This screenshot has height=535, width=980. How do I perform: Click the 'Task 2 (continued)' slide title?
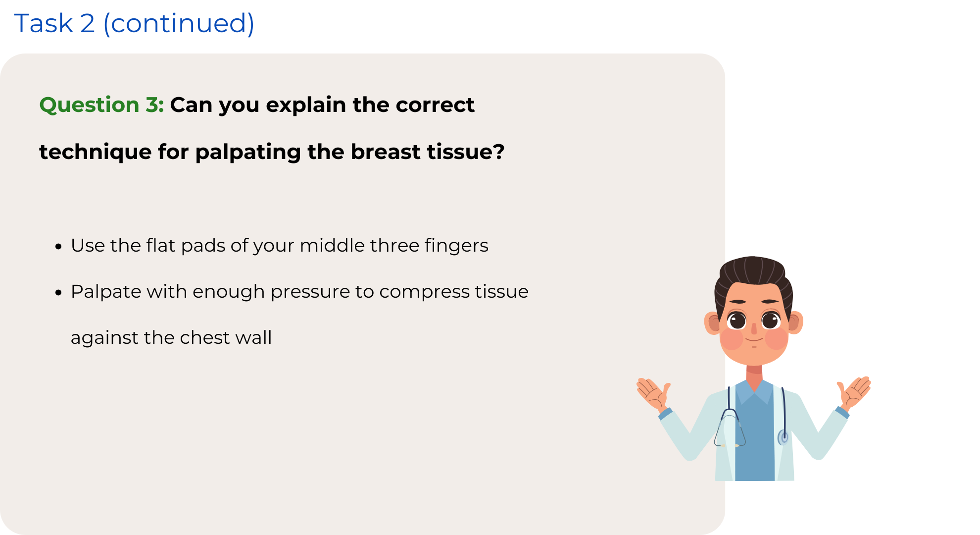[x=134, y=23]
